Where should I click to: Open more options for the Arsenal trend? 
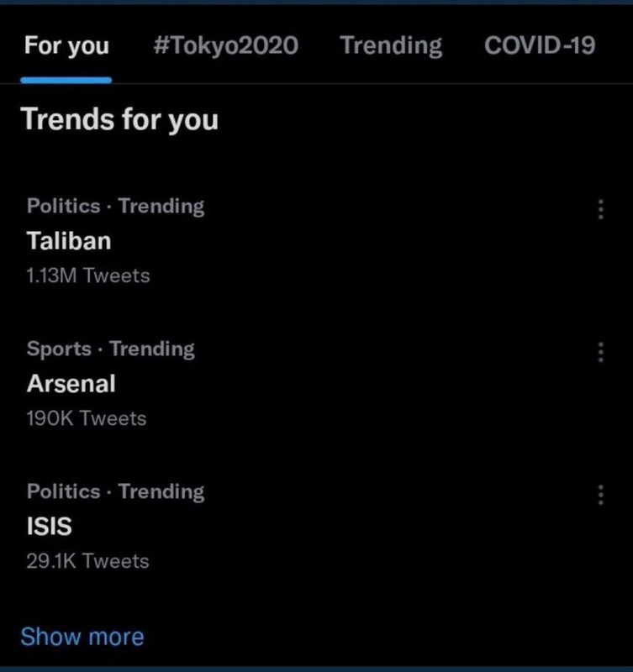[600, 352]
